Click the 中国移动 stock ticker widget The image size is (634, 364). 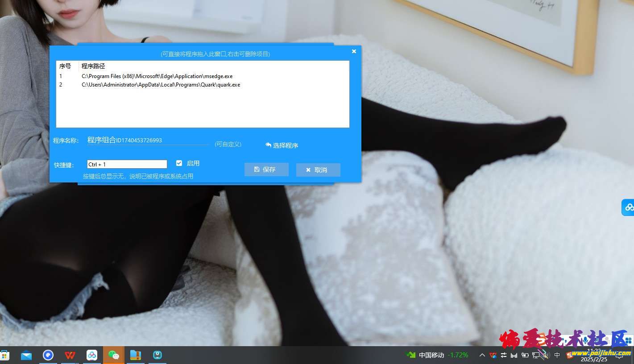click(x=437, y=355)
